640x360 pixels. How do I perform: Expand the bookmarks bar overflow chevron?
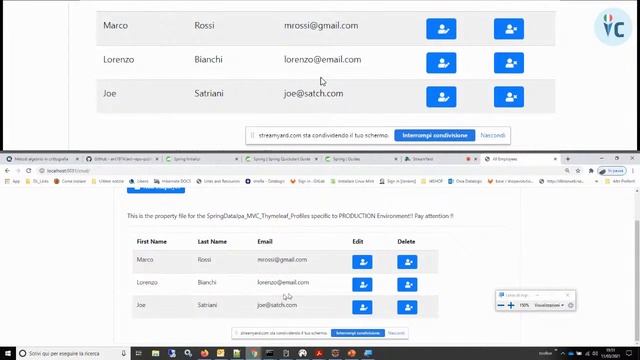(x=597, y=181)
